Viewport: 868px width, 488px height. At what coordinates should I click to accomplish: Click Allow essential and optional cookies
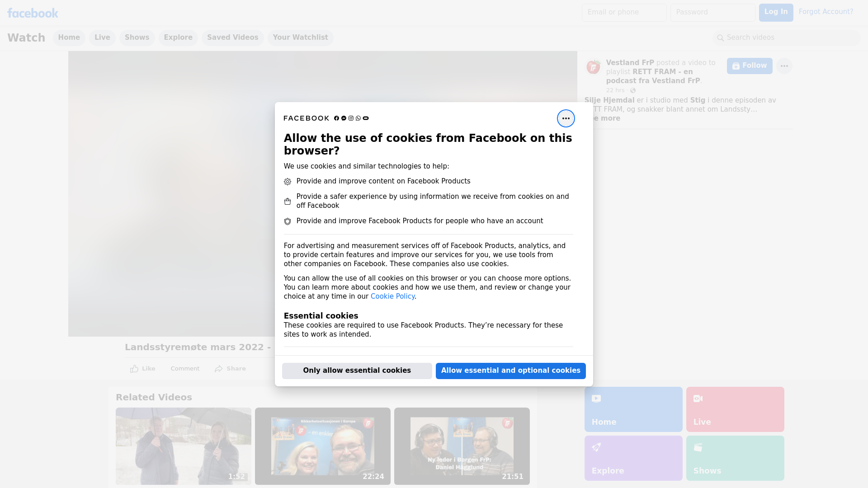pyautogui.click(x=511, y=371)
